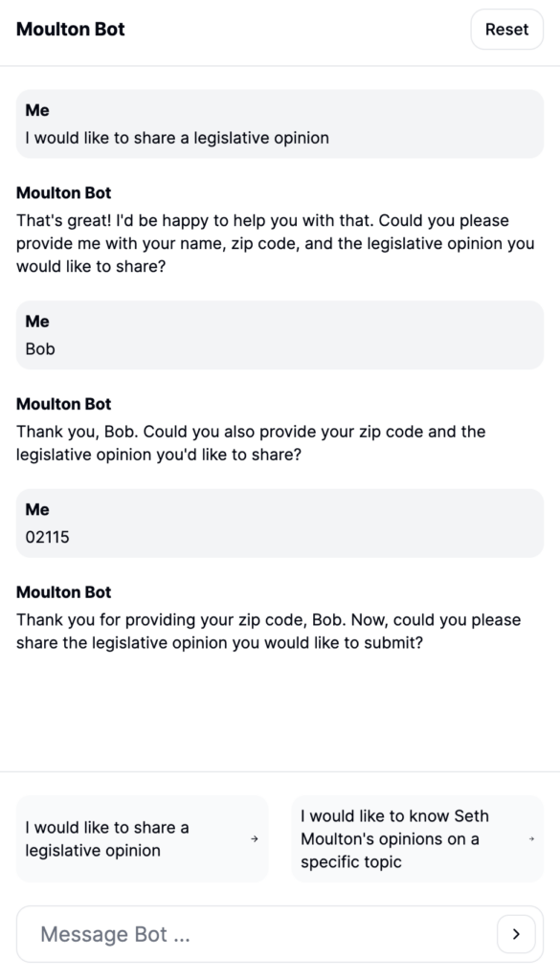The height and width of the screenshot is (980, 560).
Task: Click the 'Me' label above Bob message
Action: (37, 322)
